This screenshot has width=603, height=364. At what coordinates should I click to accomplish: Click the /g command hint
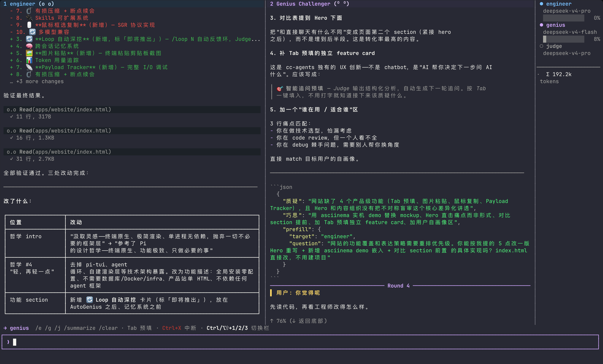tap(48, 328)
